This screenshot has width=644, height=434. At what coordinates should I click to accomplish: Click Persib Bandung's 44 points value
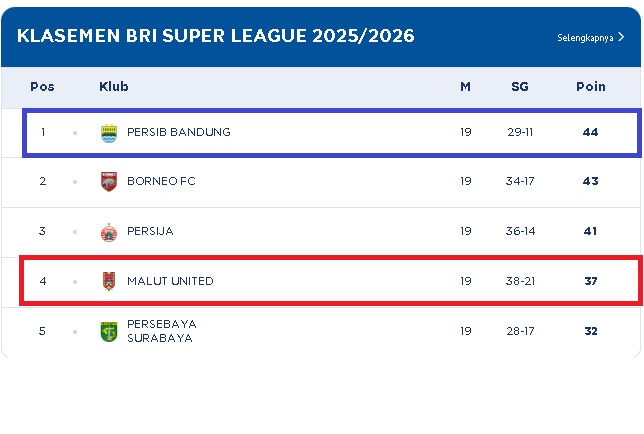(590, 132)
